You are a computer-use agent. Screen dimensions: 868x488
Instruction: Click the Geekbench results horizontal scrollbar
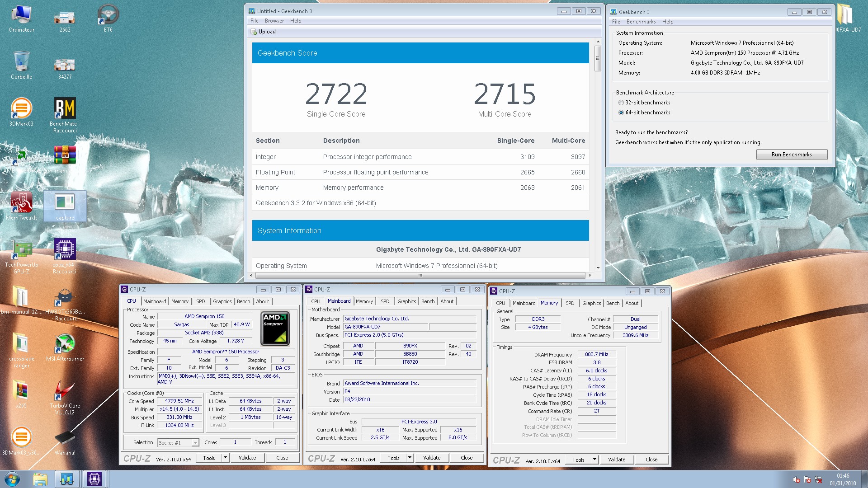pos(420,275)
